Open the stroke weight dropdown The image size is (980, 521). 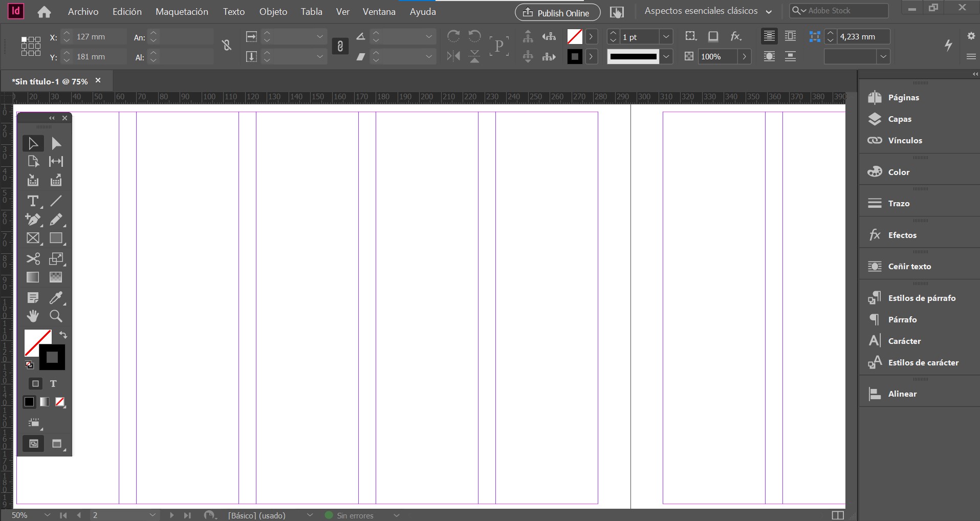(x=666, y=37)
